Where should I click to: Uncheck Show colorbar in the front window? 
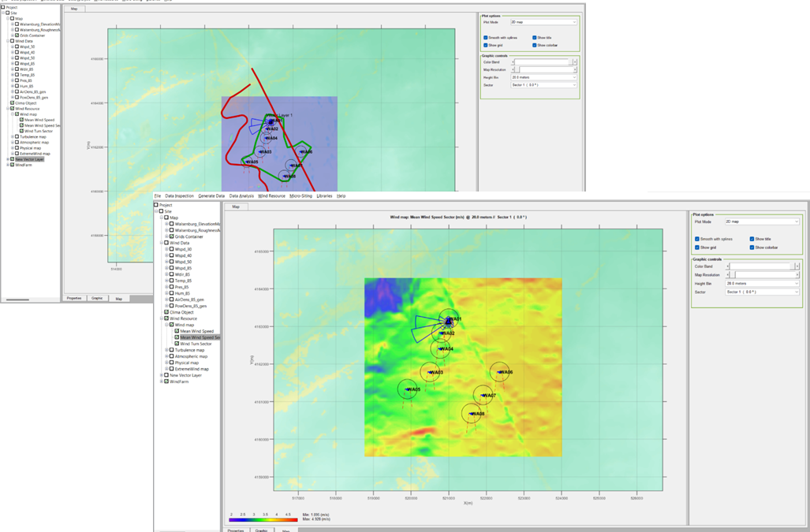point(752,247)
